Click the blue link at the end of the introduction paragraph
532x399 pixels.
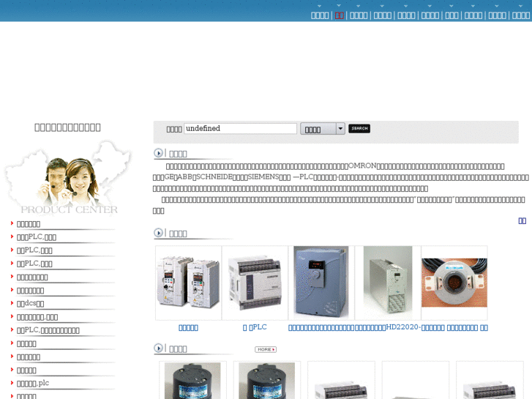[522, 221]
